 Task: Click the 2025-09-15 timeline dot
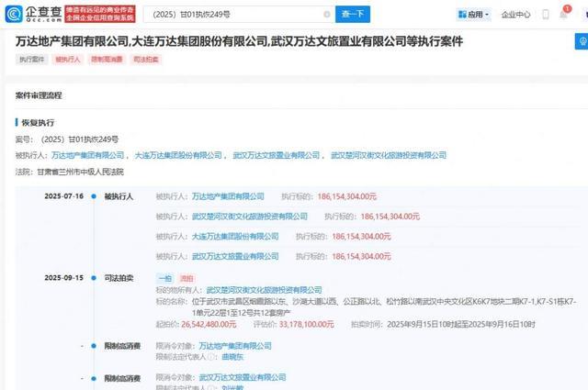(x=94, y=278)
